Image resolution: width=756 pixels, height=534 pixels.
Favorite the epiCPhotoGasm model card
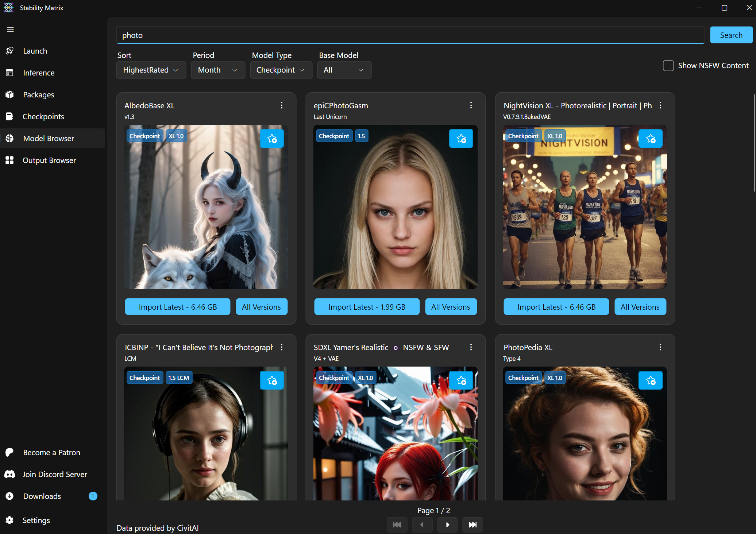click(461, 139)
